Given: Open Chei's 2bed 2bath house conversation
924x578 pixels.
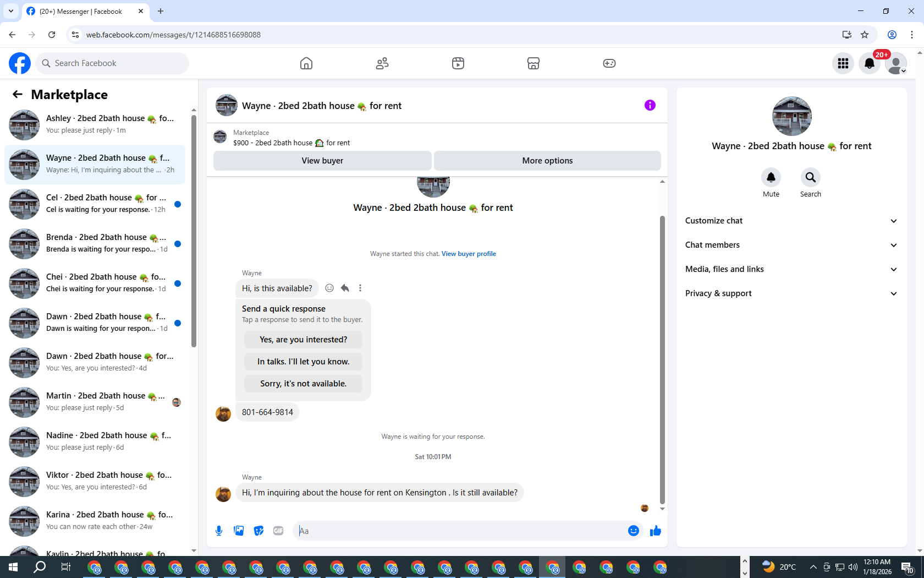Looking at the screenshot, I should click(x=95, y=283).
